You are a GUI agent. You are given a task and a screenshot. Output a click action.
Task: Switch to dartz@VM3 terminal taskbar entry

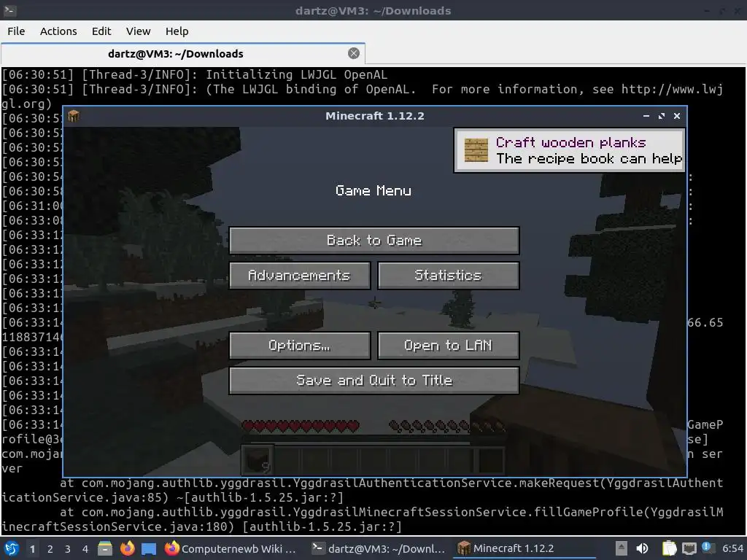[379, 548]
